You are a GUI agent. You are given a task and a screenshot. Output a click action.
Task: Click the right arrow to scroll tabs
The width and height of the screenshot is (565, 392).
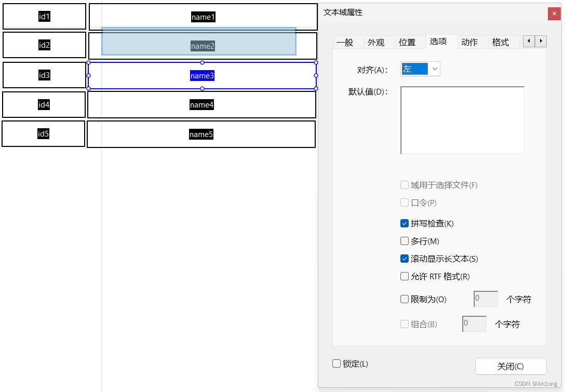(x=541, y=41)
